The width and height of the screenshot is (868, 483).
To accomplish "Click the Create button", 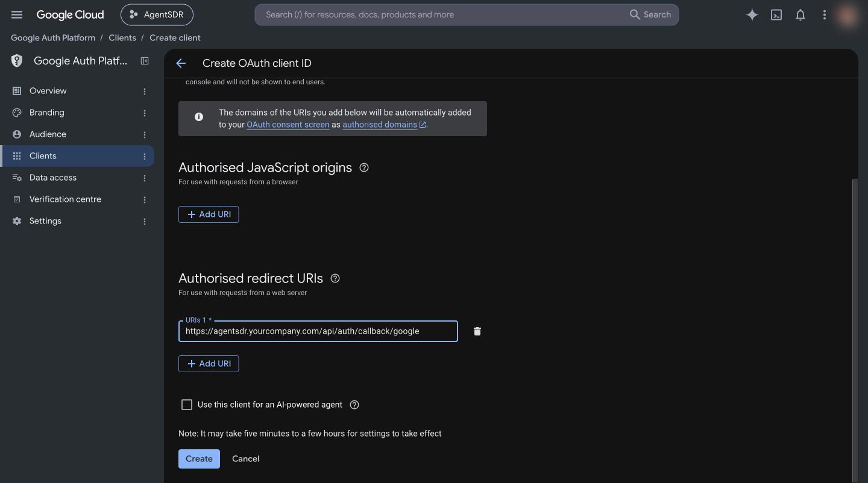I will click(x=199, y=459).
